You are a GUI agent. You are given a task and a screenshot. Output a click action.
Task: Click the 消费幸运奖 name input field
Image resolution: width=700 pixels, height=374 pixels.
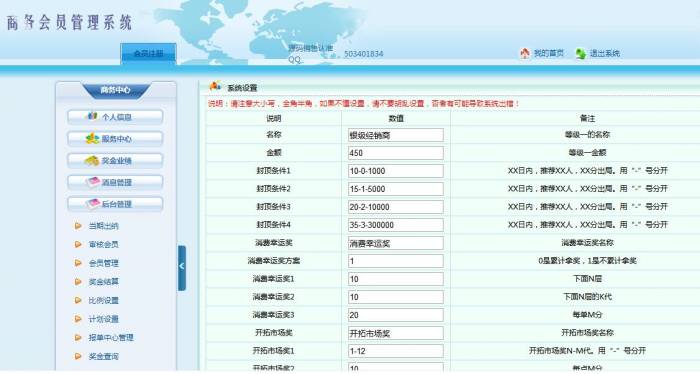(x=396, y=243)
